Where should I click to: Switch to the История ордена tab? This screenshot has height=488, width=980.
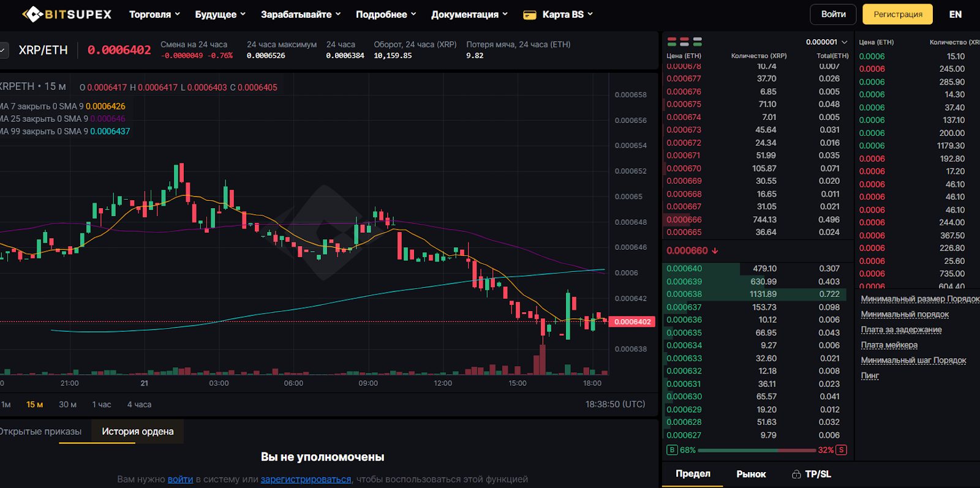[x=138, y=432]
